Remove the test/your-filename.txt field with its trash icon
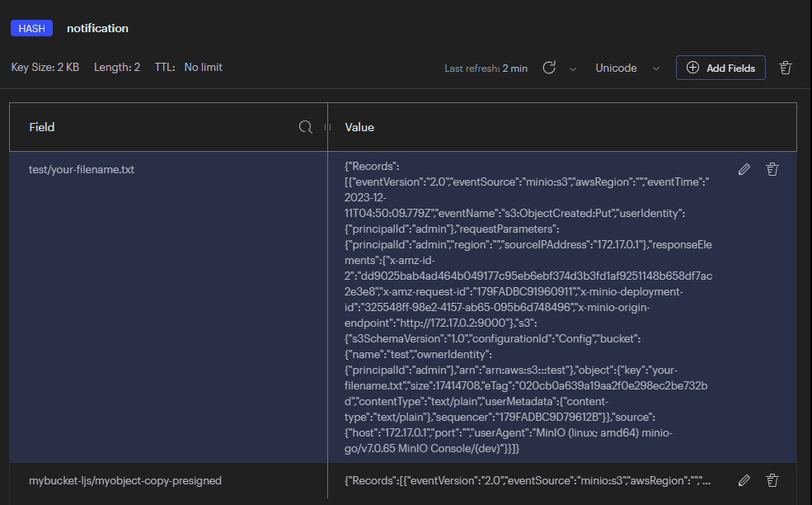This screenshot has height=505, width=812. [x=772, y=169]
